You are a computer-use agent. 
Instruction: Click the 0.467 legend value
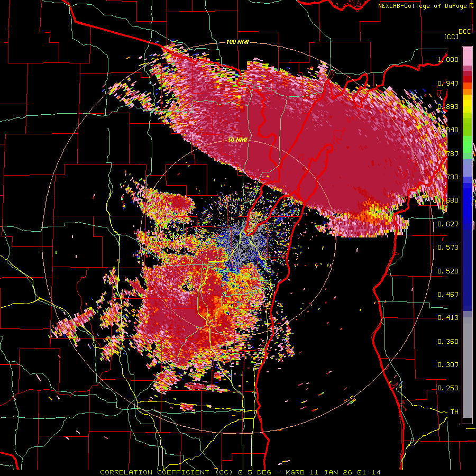click(448, 295)
